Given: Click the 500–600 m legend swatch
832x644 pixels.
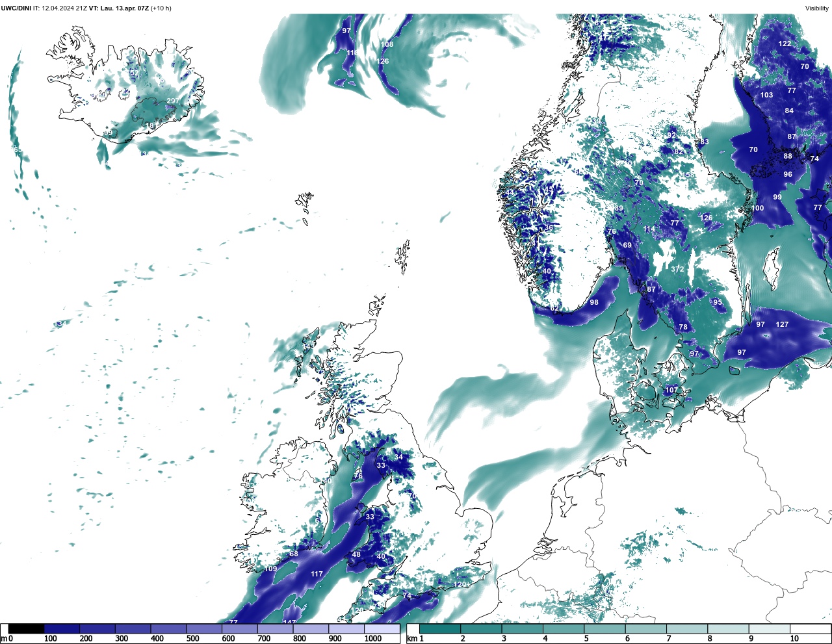Looking at the screenshot, I should (203, 629).
